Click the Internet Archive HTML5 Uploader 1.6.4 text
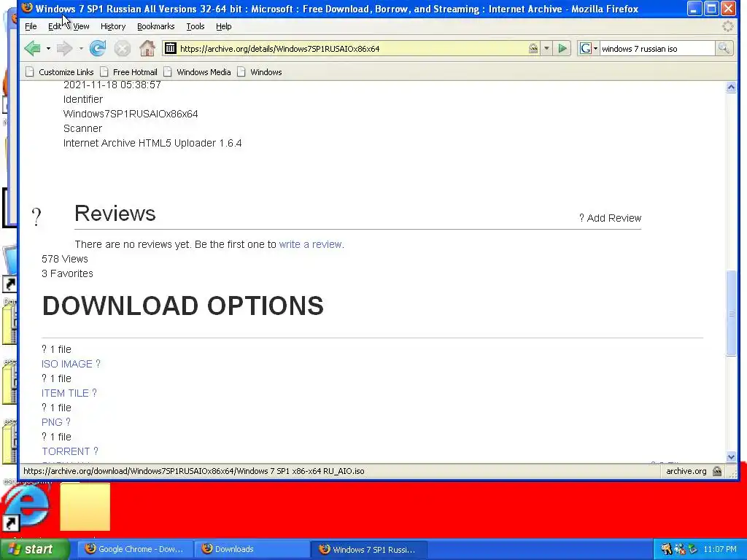This screenshot has width=747, height=560. tap(152, 143)
